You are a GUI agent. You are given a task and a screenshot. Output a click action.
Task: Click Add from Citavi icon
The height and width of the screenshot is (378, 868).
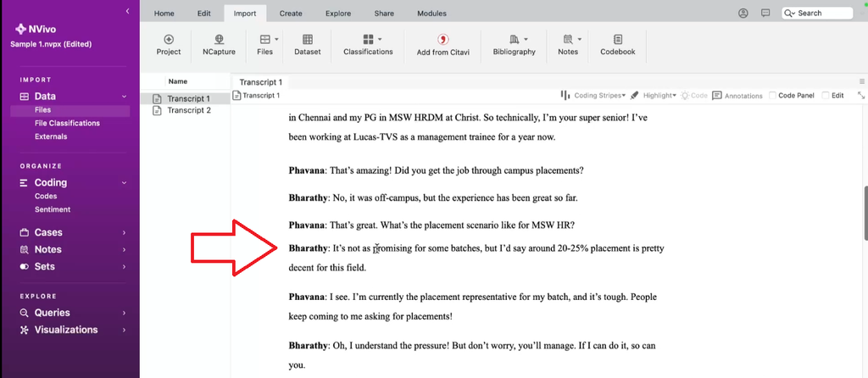[x=442, y=39]
